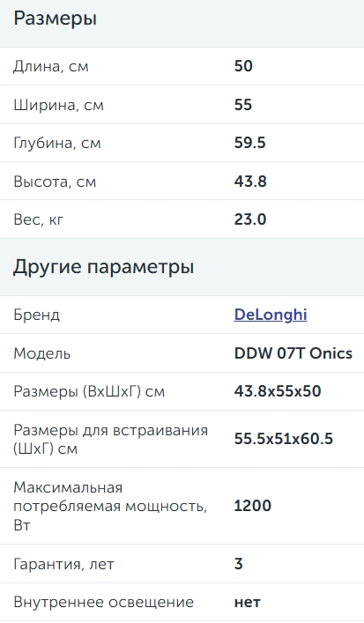364x623 pixels.
Task: Select max power value 1200
Action: 253,506
